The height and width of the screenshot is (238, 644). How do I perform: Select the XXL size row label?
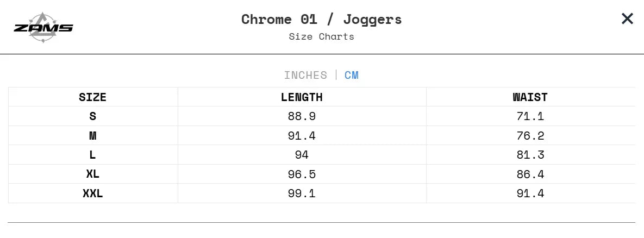pyautogui.click(x=92, y=193)
